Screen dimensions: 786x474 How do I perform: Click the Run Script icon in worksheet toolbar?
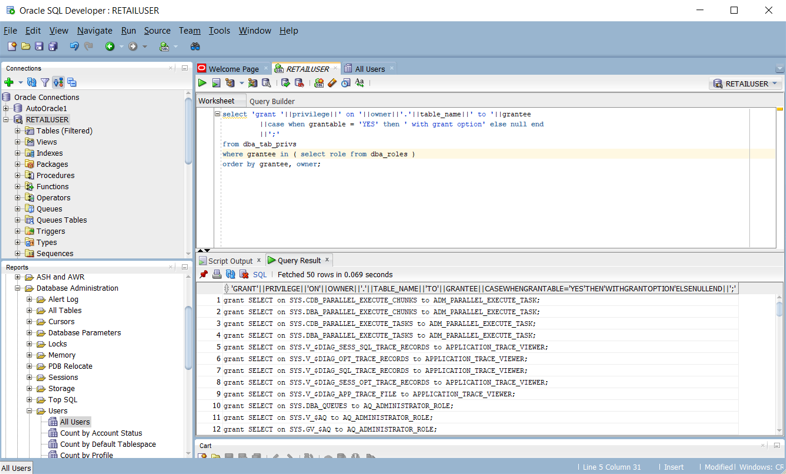point(216,84)
